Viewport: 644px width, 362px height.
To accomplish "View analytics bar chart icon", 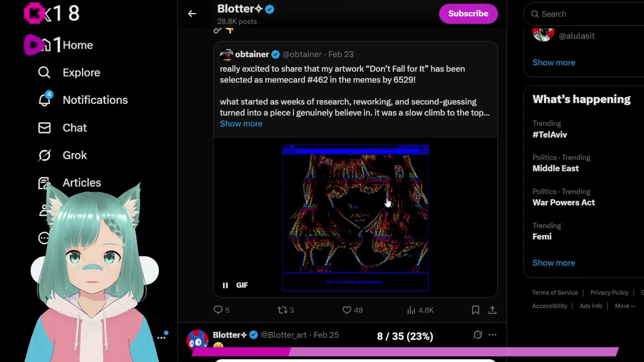I will click(x=411, y=310).
